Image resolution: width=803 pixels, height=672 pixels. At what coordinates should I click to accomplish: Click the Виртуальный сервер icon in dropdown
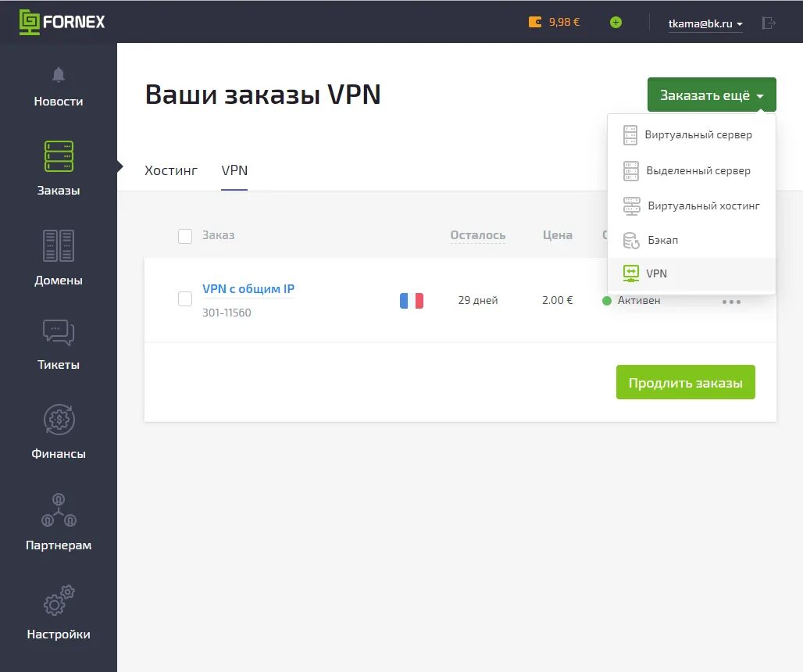pos(630,135)
